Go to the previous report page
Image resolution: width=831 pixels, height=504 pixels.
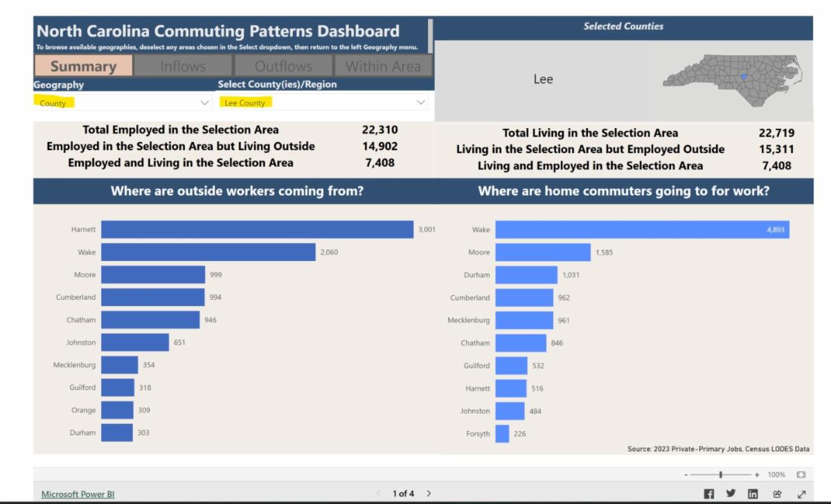pos(379,494)
